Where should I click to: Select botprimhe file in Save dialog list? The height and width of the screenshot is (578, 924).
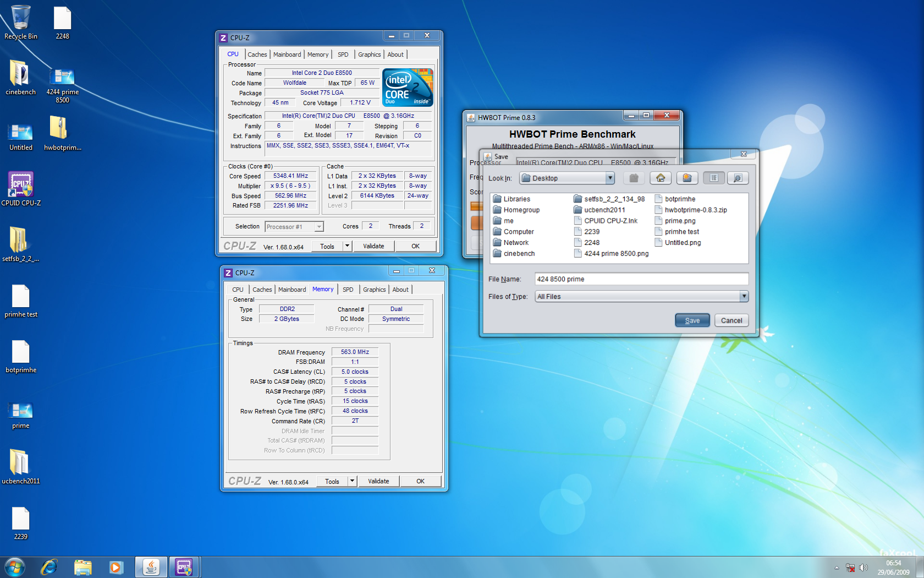pos(675,199)
